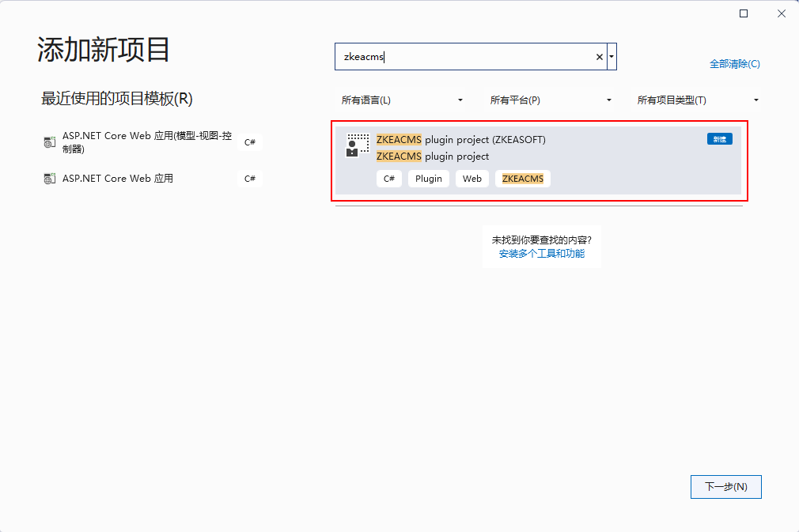Click C# label beside ASP.NET Core Web 应用
This screenshot has height=532, width=799.
point(250,179)
